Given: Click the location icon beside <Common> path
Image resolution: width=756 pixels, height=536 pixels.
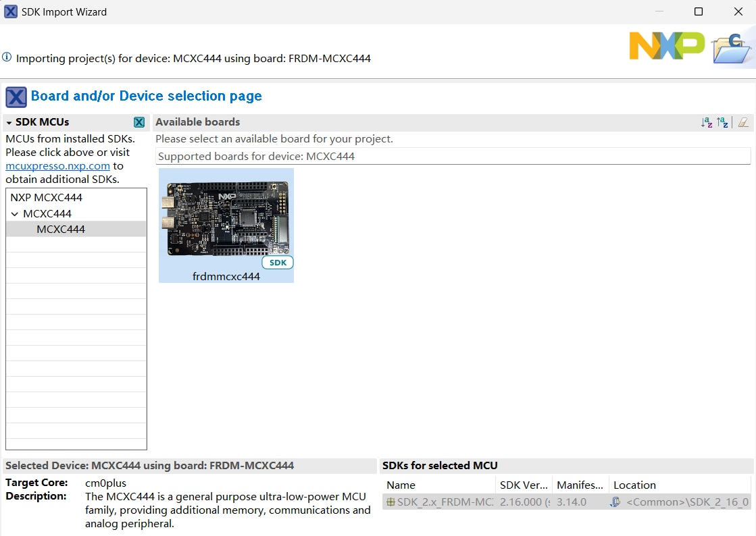Looking at the screenshot, I should click(615, 502).
